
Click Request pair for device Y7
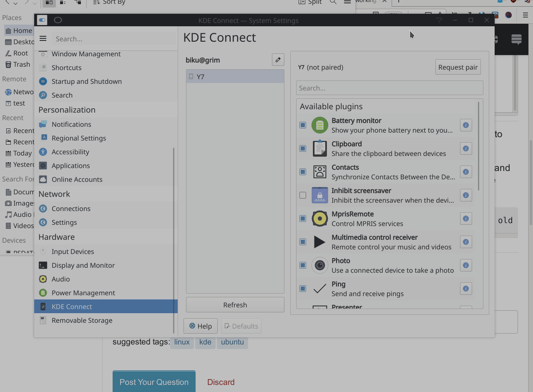[458, 67]
